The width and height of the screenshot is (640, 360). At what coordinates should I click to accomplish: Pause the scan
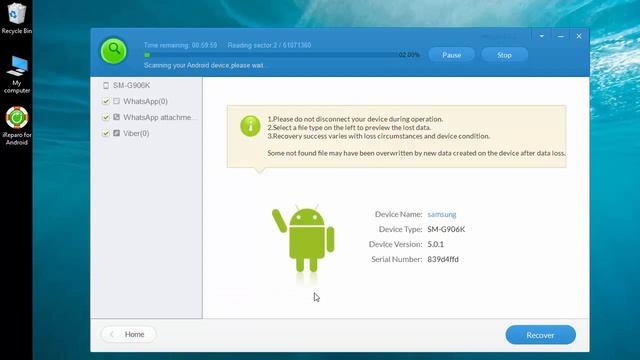coord(451,55)
